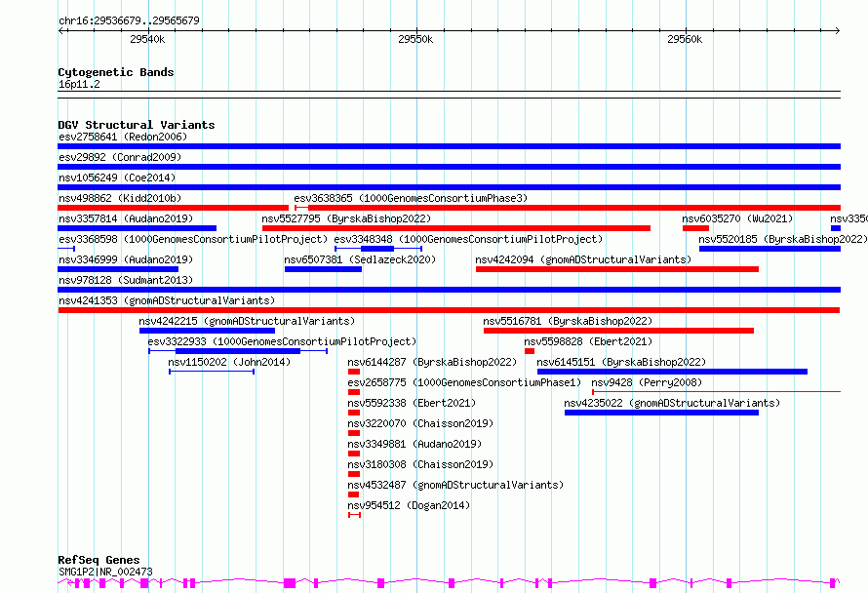Open the nsv6145151 (ByrskaBishop2022) label
868x593 pixels.
621,362
